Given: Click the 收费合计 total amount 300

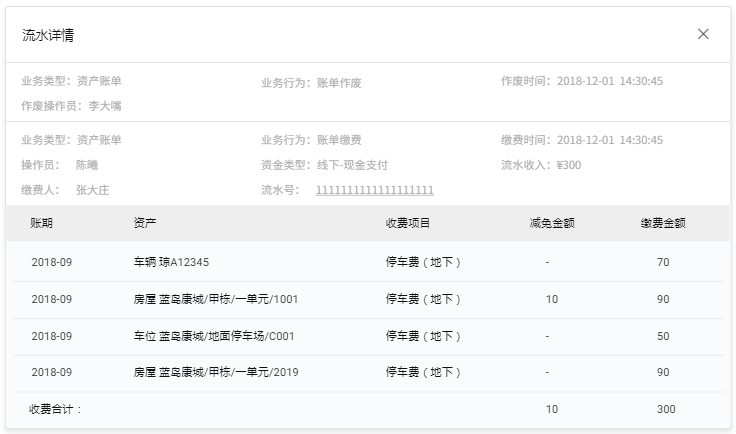Looking at the screenshot, I should (666, 409).
